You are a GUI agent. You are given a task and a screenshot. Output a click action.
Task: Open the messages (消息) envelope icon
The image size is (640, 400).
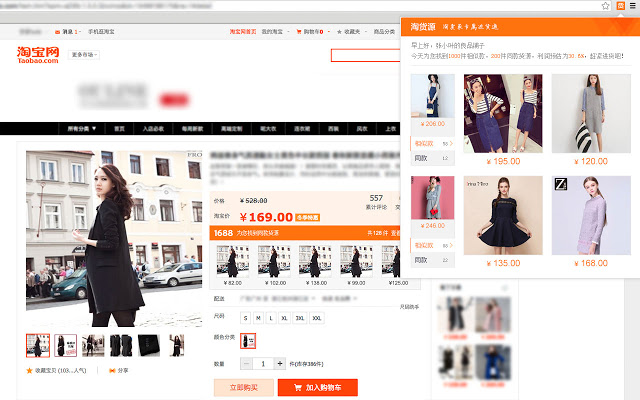tap(58, 32)
